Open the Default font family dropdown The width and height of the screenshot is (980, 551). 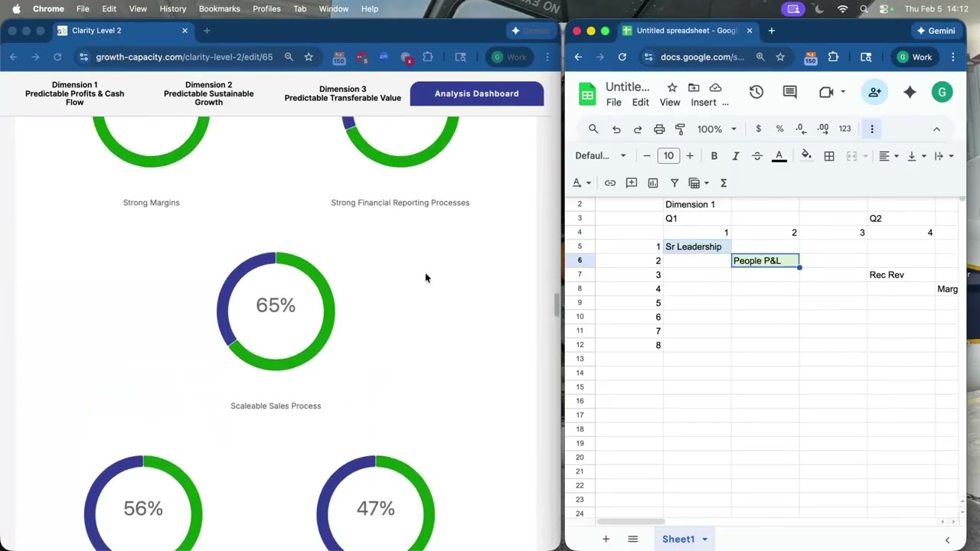click(601, 155)
